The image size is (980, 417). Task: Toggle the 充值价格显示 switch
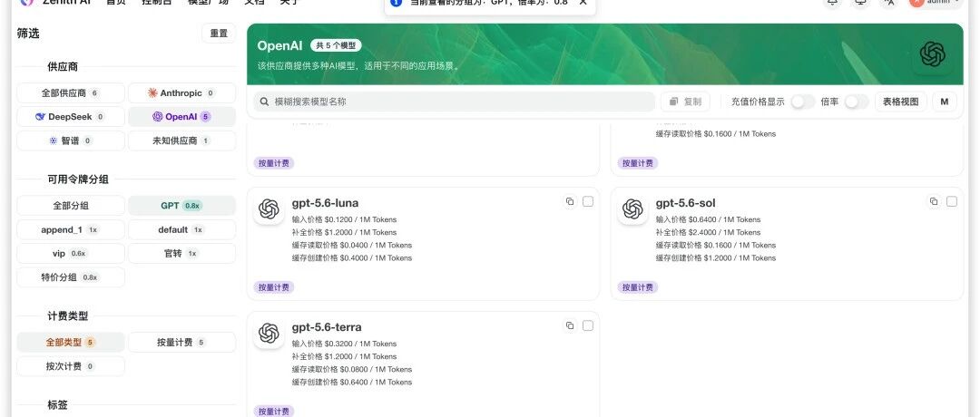802,102
